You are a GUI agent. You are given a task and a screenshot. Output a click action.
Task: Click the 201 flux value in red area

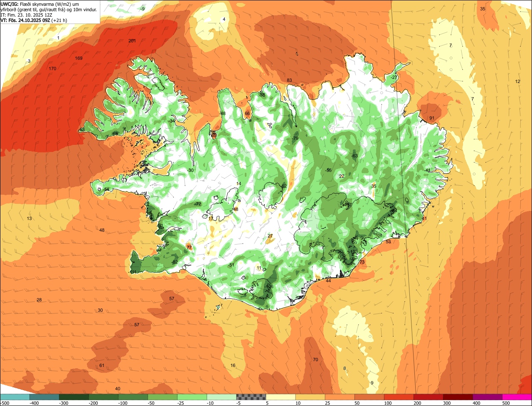132,41
